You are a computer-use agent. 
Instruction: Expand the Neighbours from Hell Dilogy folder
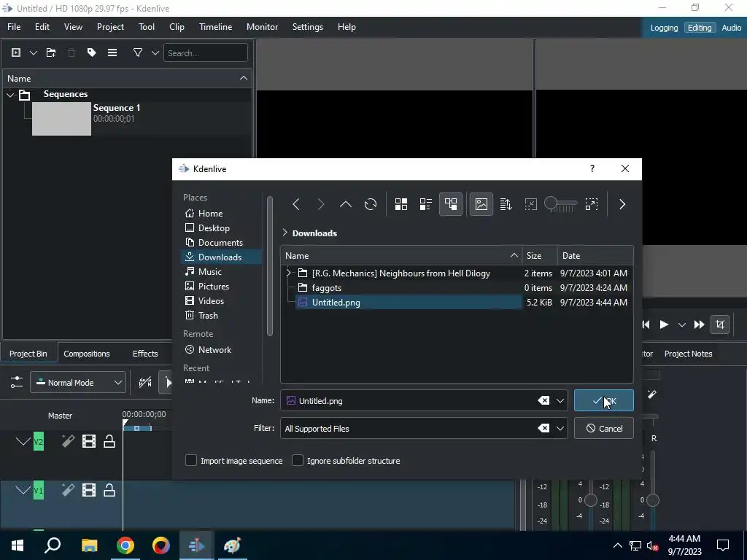tap(288, 273)
